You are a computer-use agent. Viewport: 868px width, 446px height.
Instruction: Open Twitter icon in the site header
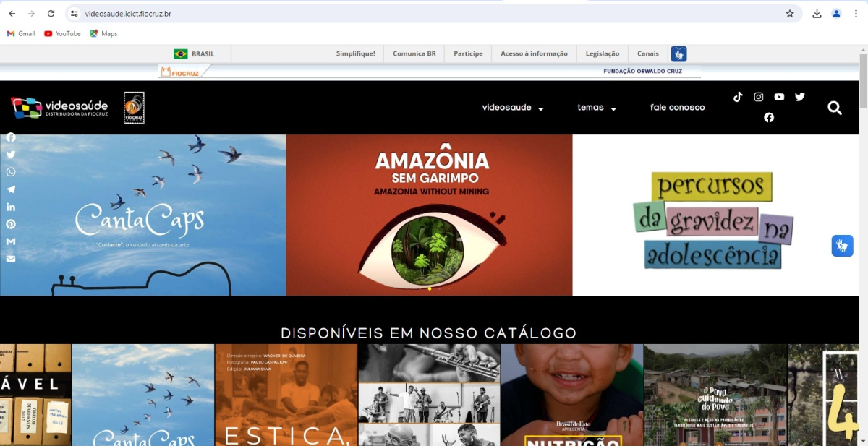click(800, 97)
